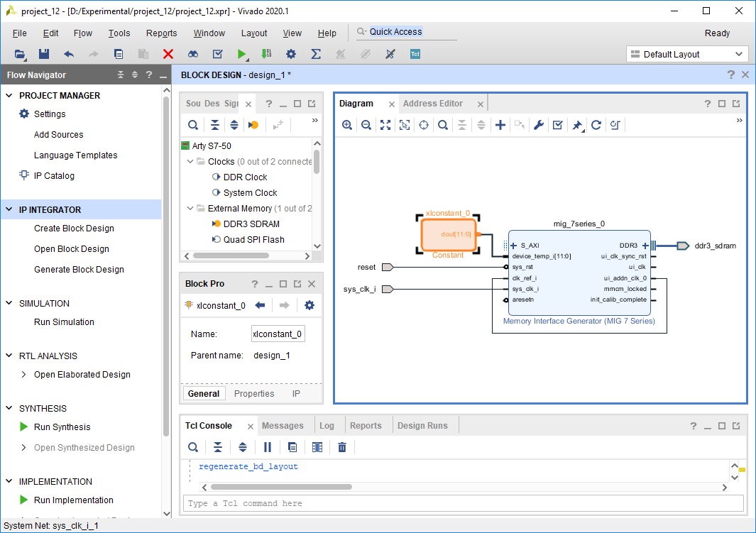This screenshot has width=756, height=533.
Task: Collapse the Clocks tree node
Action: point(190,161)
